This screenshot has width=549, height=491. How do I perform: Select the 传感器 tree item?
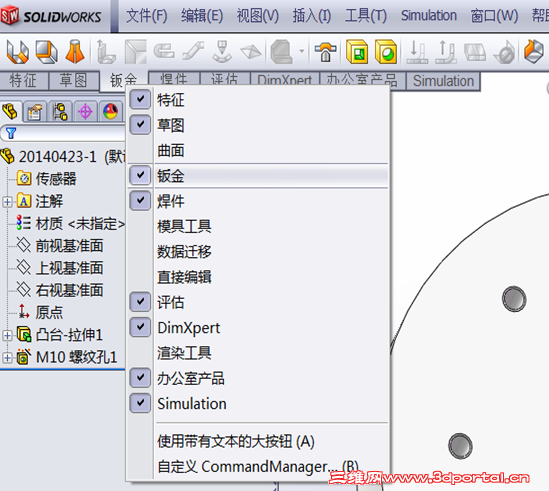tap(46, 179)
